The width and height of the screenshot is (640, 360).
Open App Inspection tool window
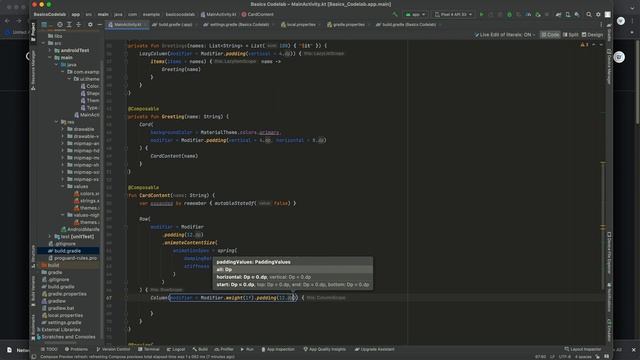coord(278,349)
